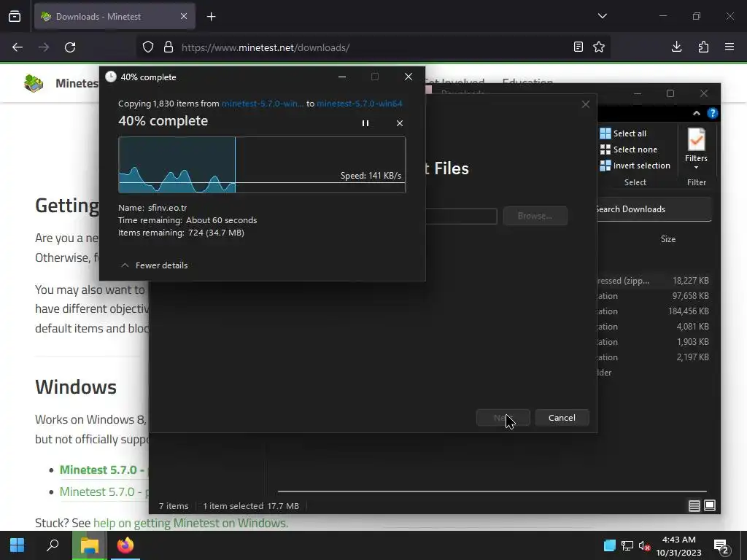This screenshot has width=747, height=560.
Task: Open the Windows Start menu
Action: (18, 545)
